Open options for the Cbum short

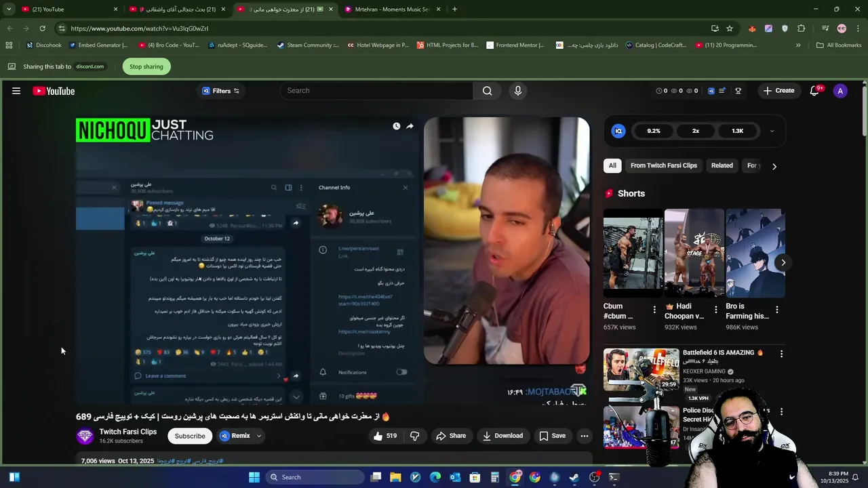pos(654,310)
